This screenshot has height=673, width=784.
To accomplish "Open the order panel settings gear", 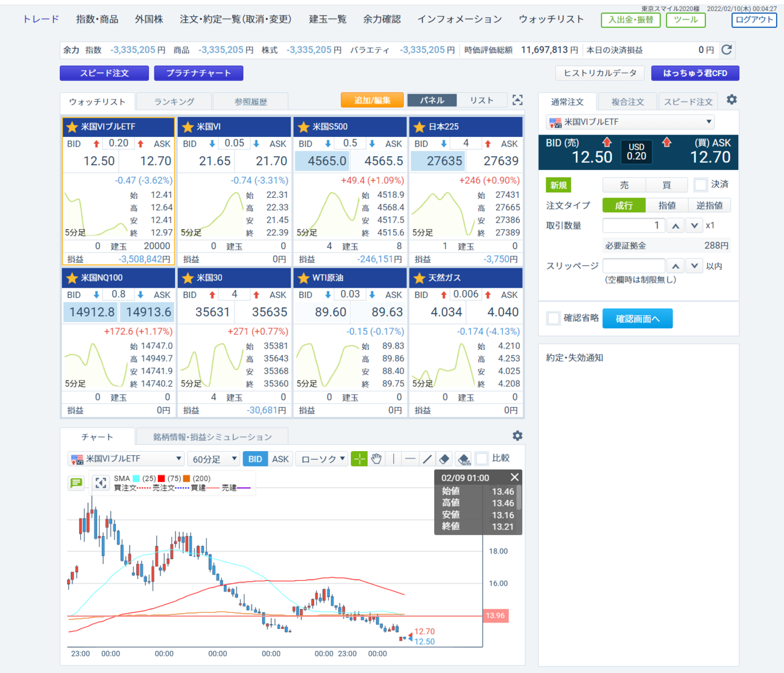I will (x=732, y=100).
